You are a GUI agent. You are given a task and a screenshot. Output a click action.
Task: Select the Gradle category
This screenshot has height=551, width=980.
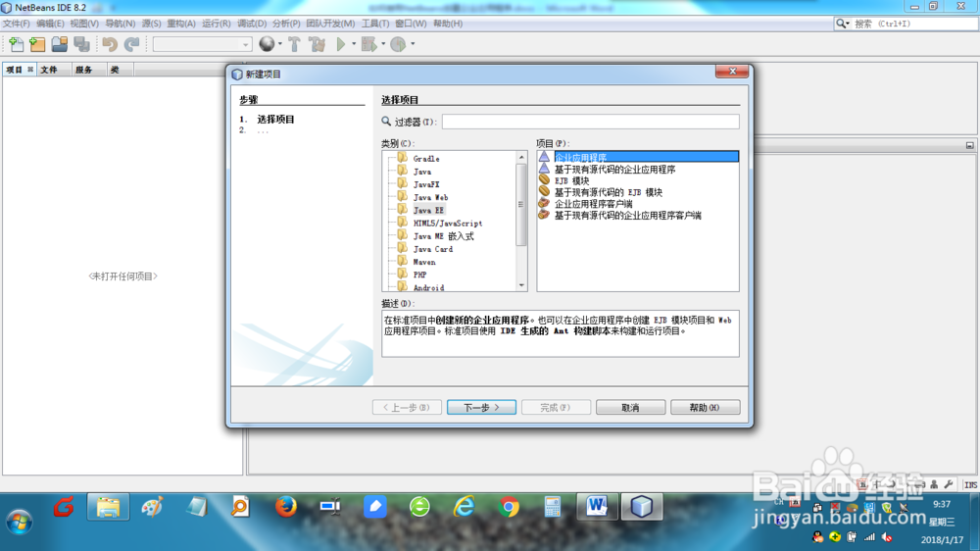(x=426, y=159)
